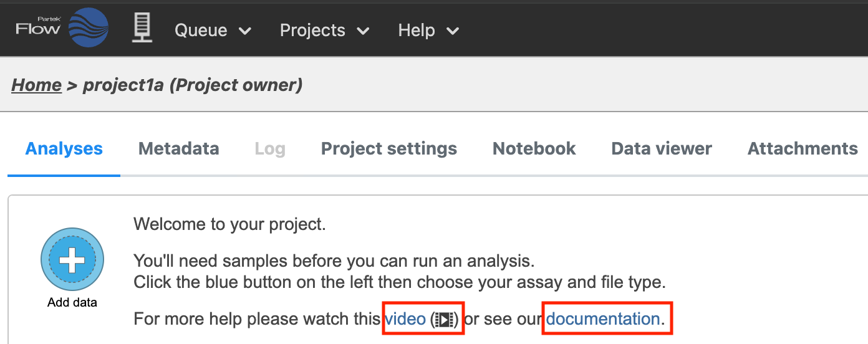Screen dimensions: 868x344
Task: Click the Partek Flow logo
Action: [x=62, y=28]
